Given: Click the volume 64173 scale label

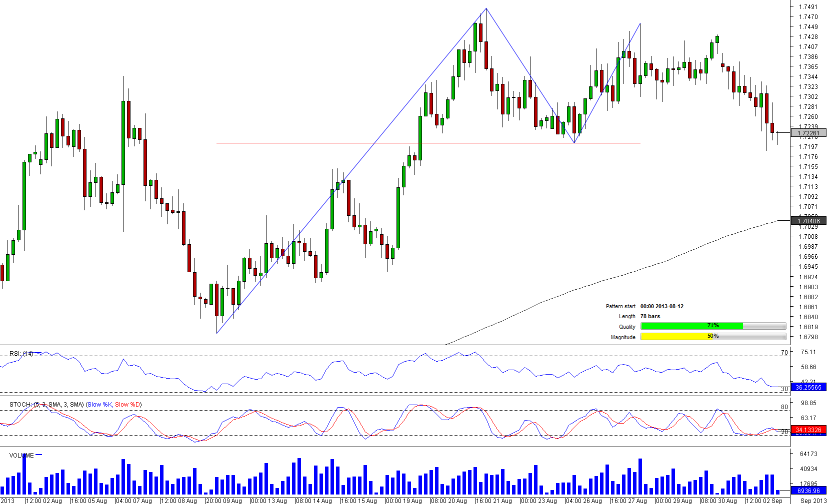Looking at the screenshot, I should (808, 454).
